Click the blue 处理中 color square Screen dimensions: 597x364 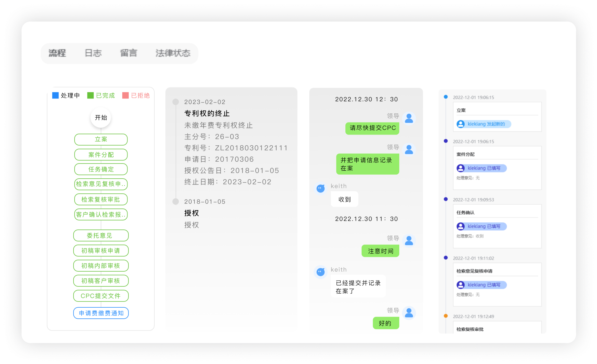55,95
